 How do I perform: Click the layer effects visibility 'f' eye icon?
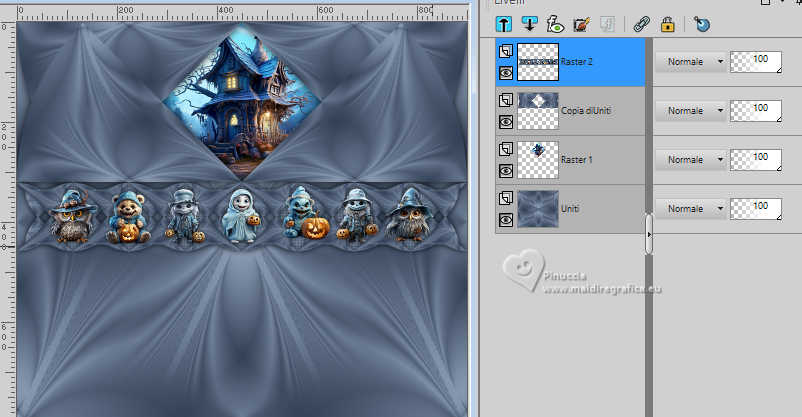[x=555, y=24]
